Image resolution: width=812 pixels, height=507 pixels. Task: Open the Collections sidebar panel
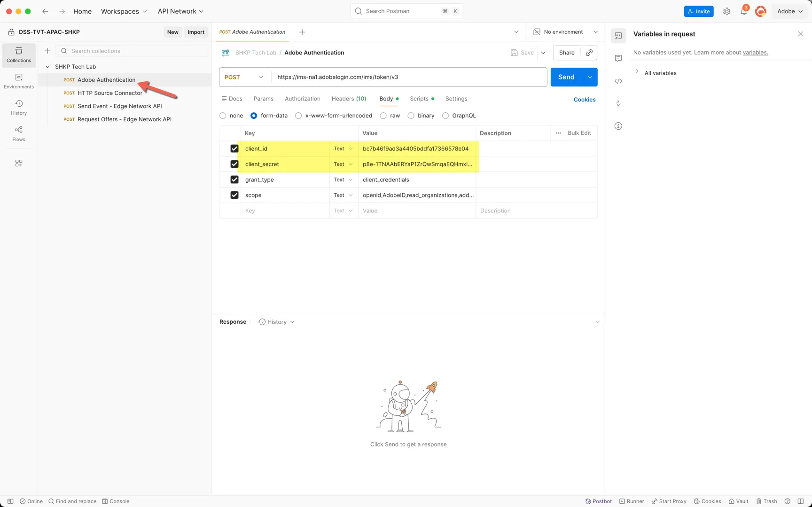pos(19,55)
